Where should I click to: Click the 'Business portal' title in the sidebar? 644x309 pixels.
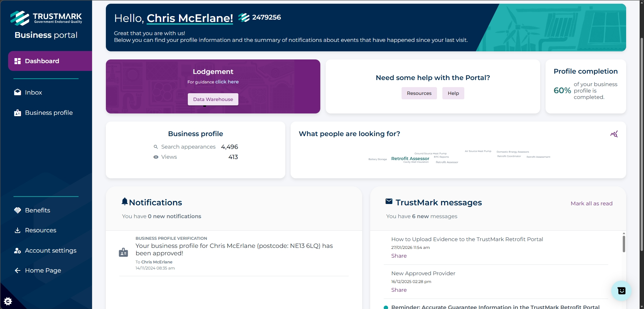(46, 35)
